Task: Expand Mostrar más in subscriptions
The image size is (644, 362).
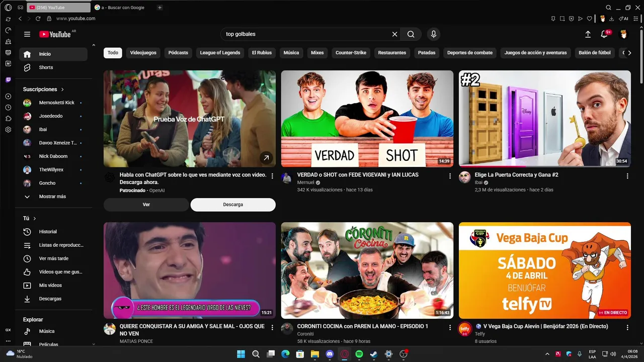Action: point(52,197)
